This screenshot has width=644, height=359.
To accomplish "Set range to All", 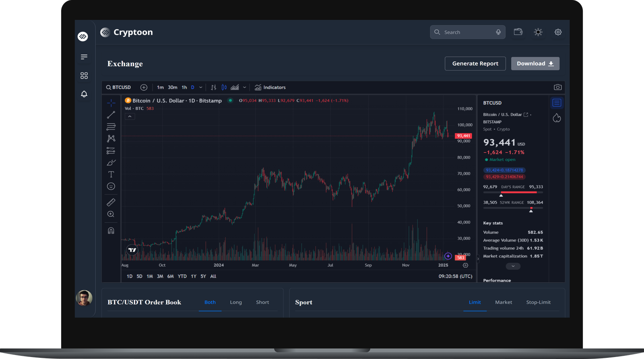I will point(213,276).
